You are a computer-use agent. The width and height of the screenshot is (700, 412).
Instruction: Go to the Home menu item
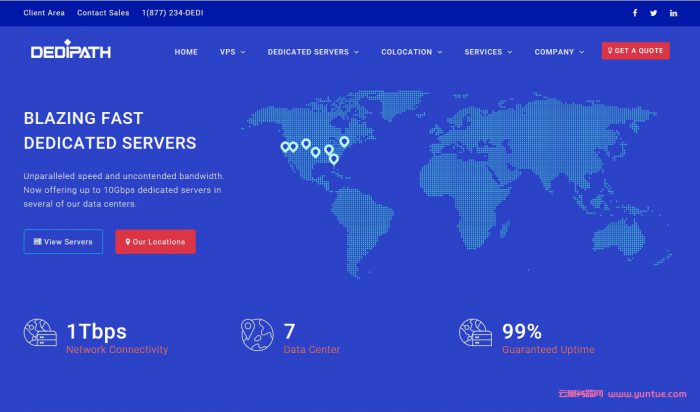[x=186, y=52]
